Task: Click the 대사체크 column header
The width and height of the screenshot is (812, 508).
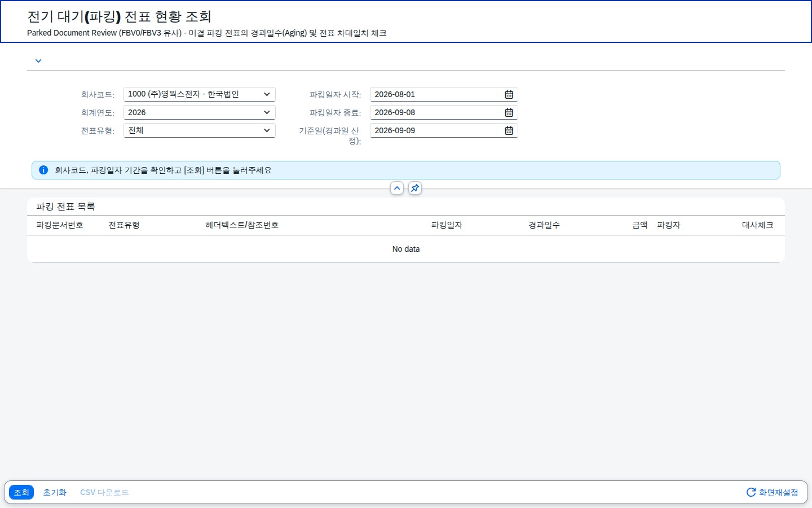Action: [x=758, y=225]
